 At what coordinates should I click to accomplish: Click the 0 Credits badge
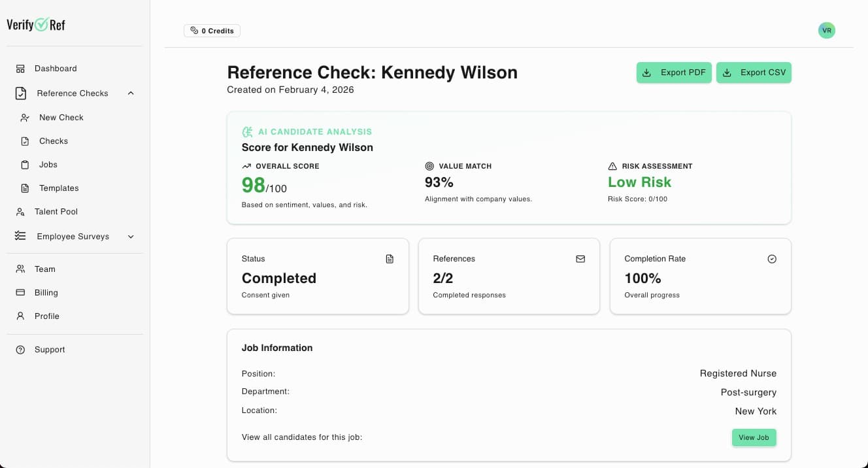(212, 31)
